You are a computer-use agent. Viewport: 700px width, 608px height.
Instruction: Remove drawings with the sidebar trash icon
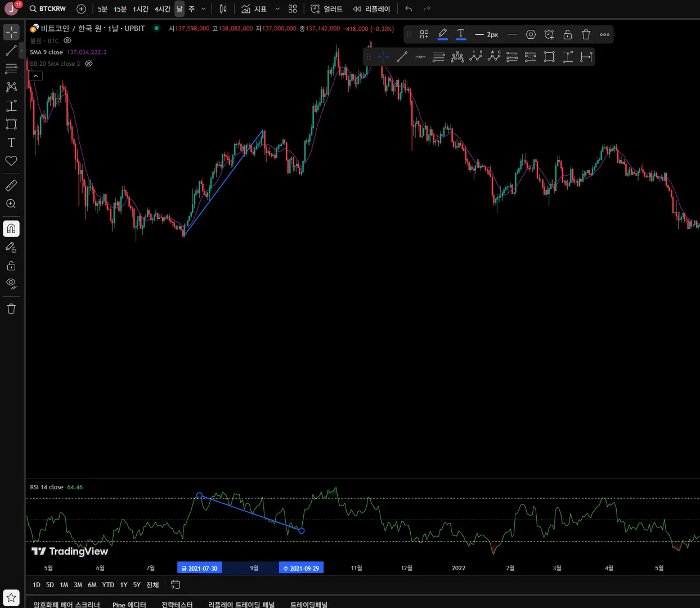[11, 309]
